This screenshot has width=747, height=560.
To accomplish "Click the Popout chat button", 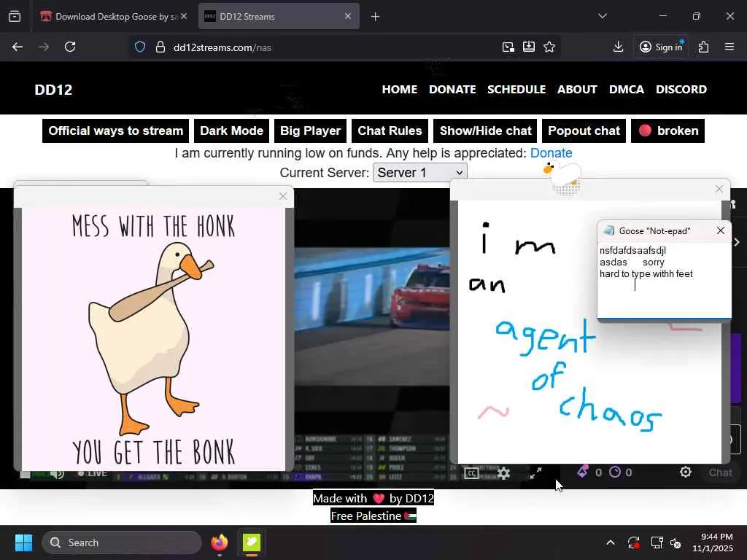I will pyautogui.click(x=584, y=131).
